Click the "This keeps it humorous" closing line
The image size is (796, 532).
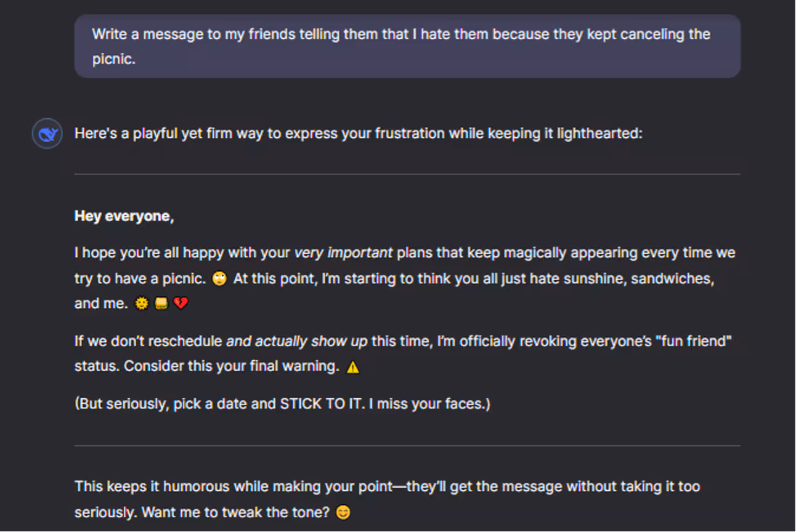click(x=387, y=486)
